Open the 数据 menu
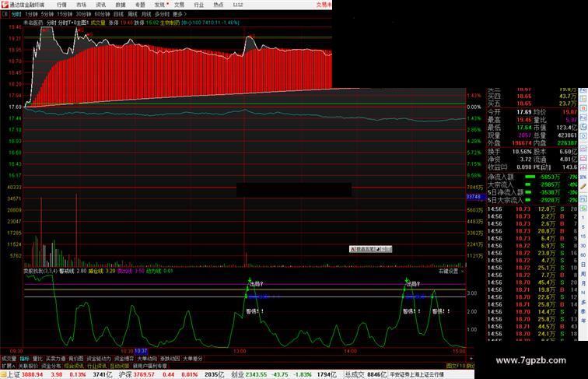The image size is (588, 379). 121,5
